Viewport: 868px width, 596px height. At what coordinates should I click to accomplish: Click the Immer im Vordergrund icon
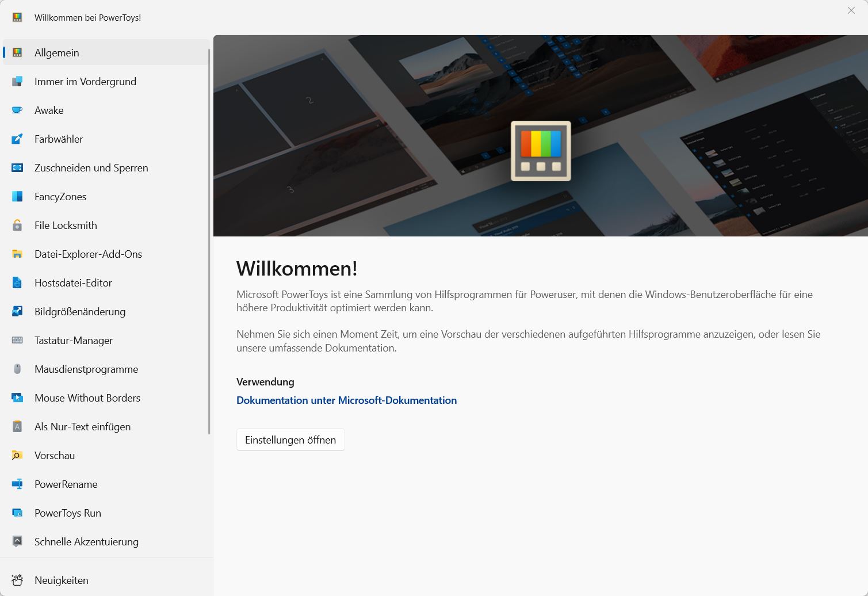point(17,81)
